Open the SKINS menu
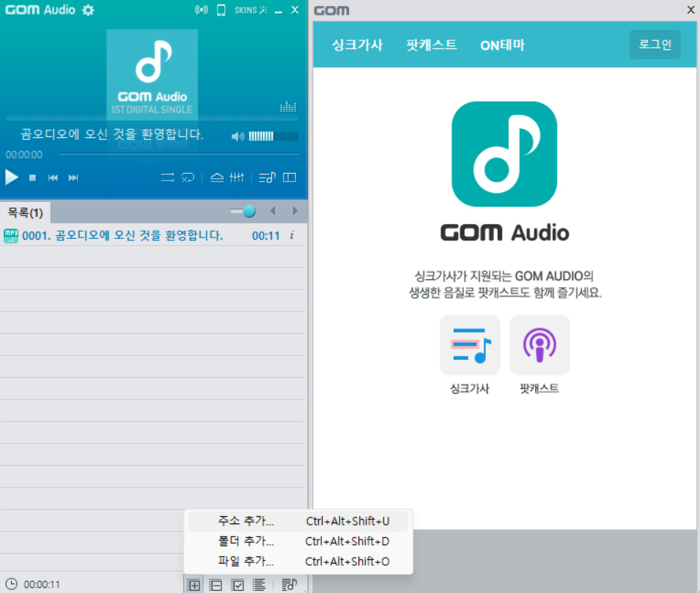Image resolution: width=700 pixels, height=593 pixels. [x=251, y=10]
